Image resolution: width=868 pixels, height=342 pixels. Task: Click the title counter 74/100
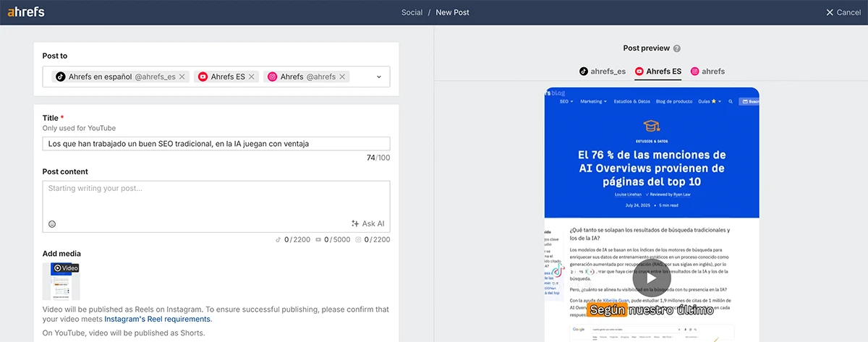click(378, 158)
